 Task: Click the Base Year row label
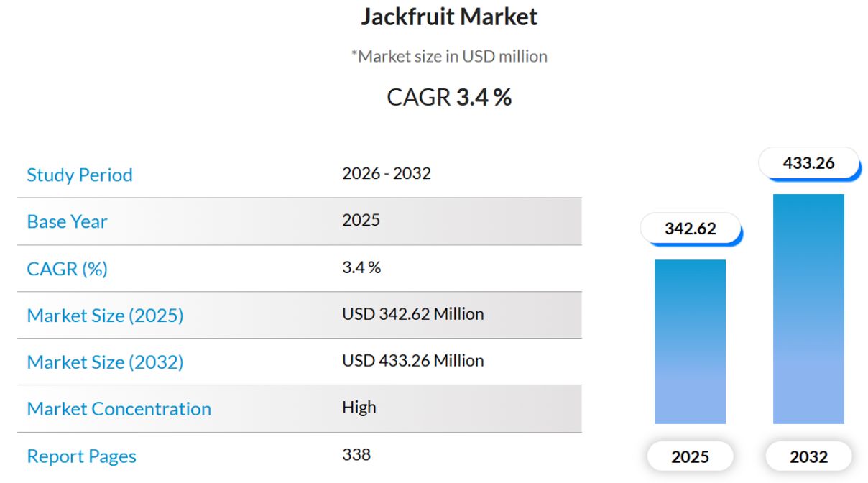[x=67, y=221]
